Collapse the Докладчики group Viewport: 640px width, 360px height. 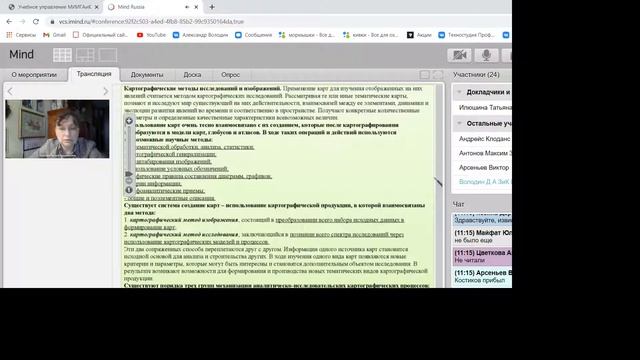point(459,92)
